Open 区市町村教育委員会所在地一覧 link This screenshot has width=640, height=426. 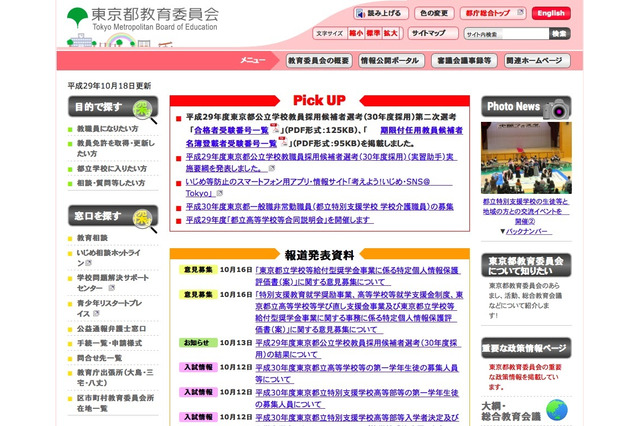pyautogui.click(x=116, y=403)
